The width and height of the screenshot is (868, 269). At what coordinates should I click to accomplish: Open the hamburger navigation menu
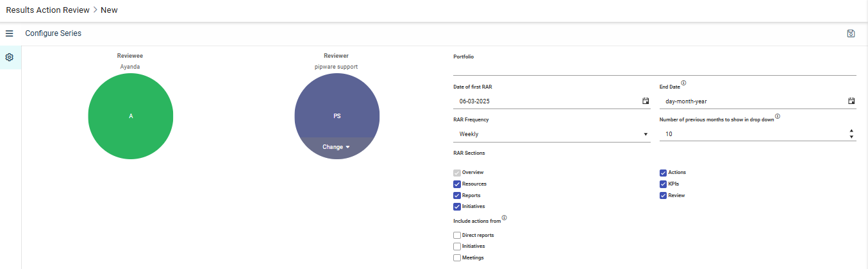point(9,33)
